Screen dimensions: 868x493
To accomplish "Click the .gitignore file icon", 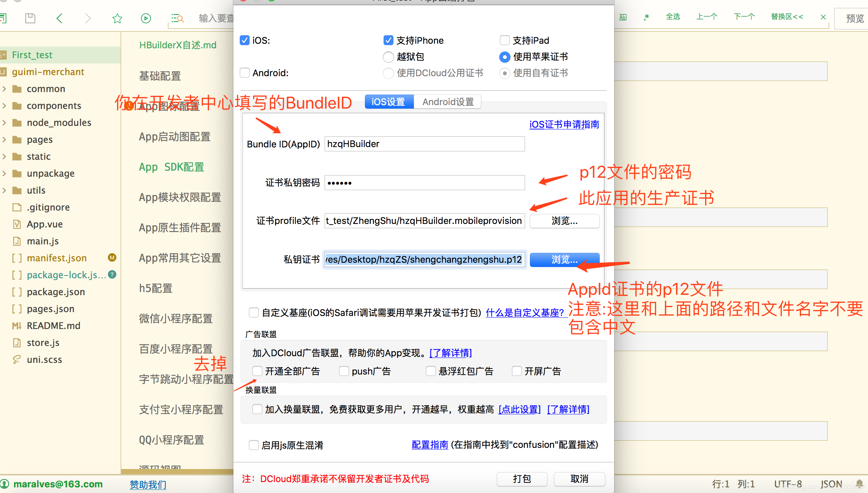I will coord(17,207).
